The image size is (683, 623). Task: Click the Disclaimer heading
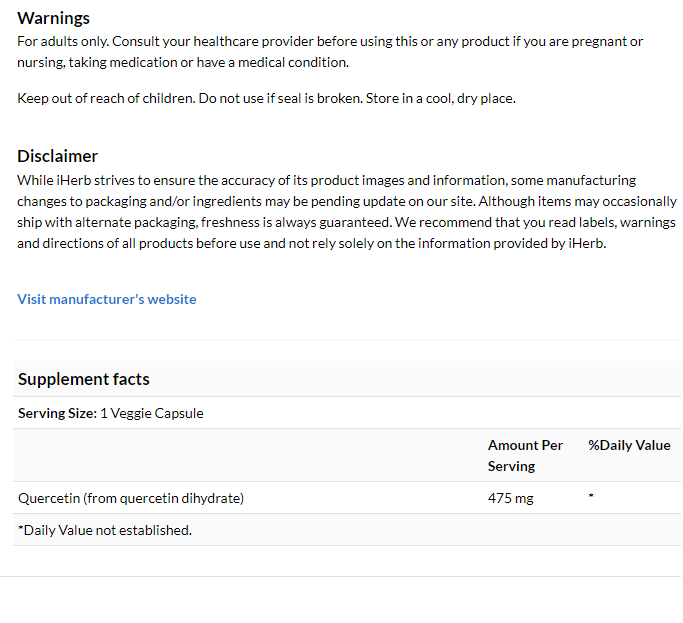pos(57,156)
